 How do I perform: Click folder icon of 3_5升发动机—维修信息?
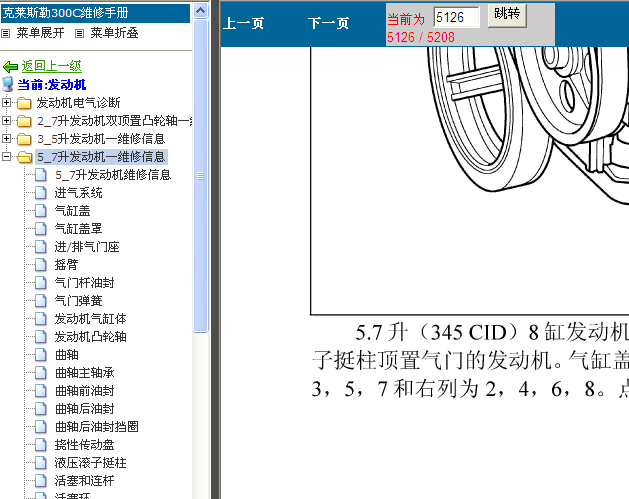(24, 139)
